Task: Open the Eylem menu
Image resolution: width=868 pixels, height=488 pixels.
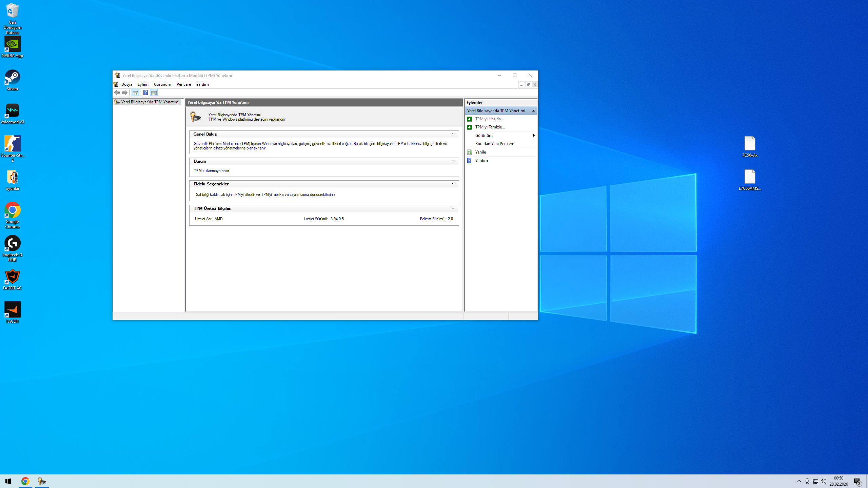Action: click(x=143, y=84)
